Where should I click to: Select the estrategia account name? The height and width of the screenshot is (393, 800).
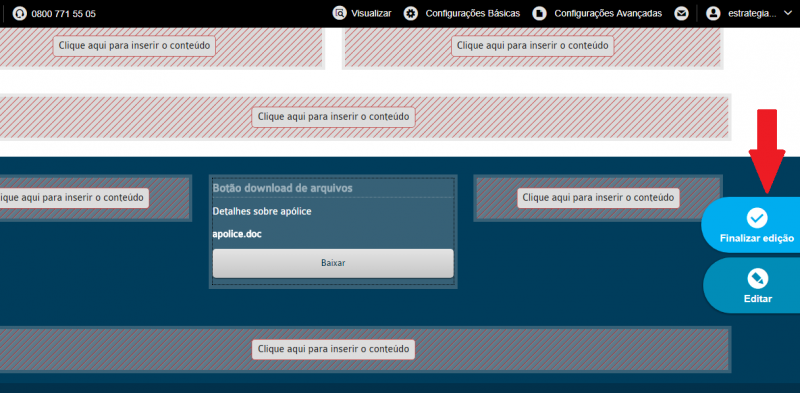pyautogui.click(x=752, y=13)
